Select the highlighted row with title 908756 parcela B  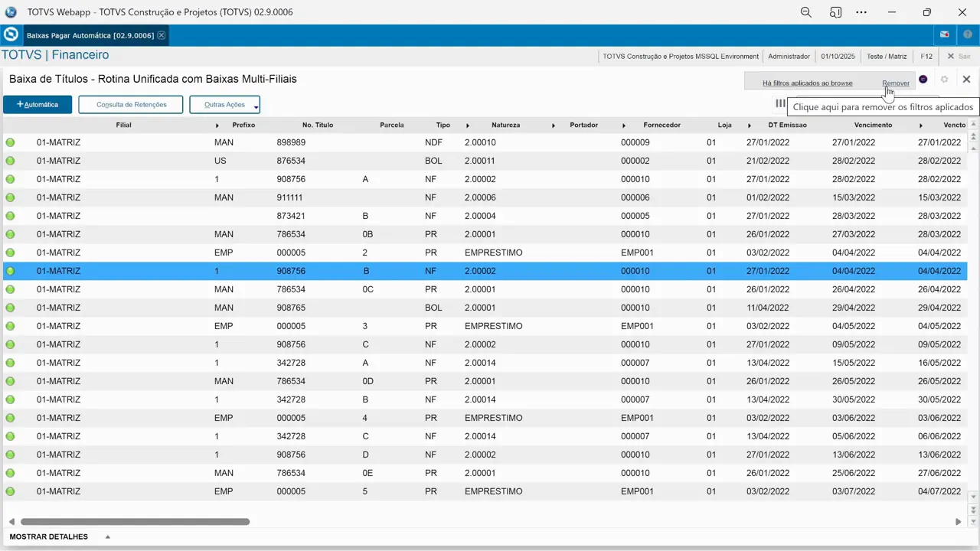click(x=306, y=270)
